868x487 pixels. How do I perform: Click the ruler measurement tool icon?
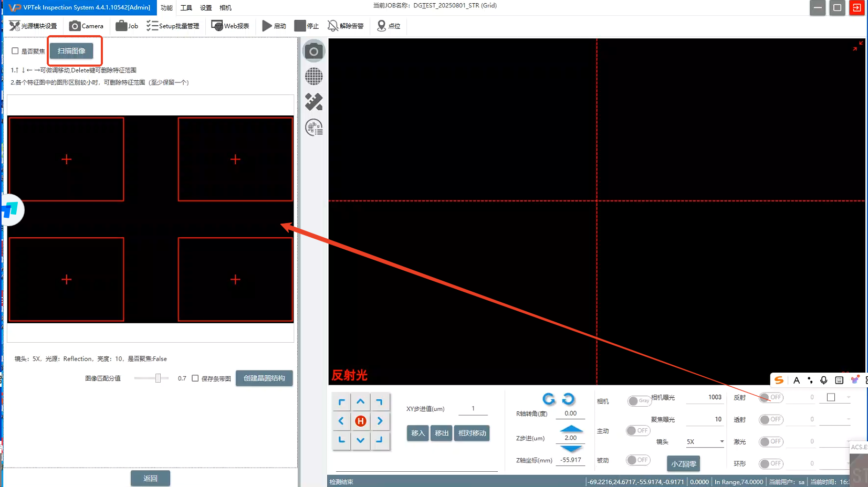point(314,102)
